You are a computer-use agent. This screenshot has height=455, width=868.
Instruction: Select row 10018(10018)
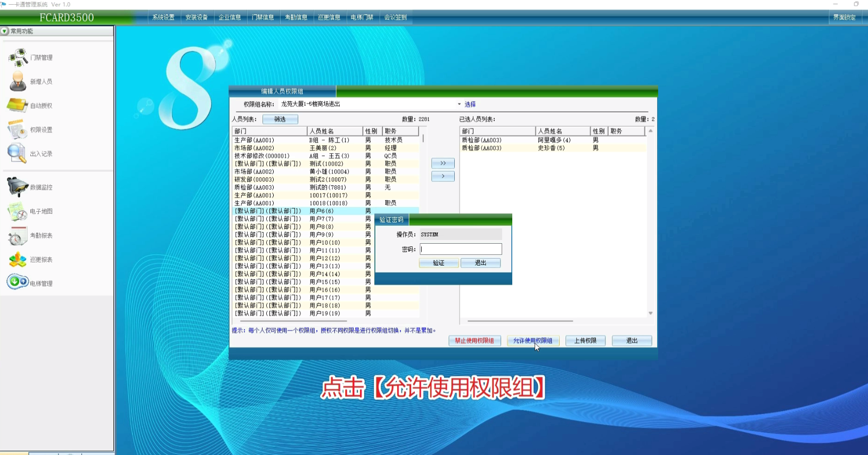pyautogui.click(x=326, y=203)
